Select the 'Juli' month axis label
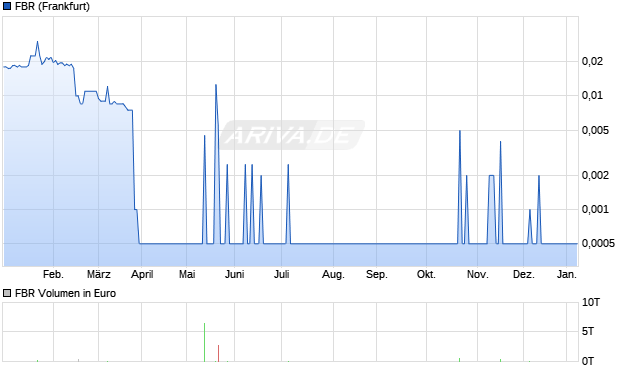 tap(282, 274)
